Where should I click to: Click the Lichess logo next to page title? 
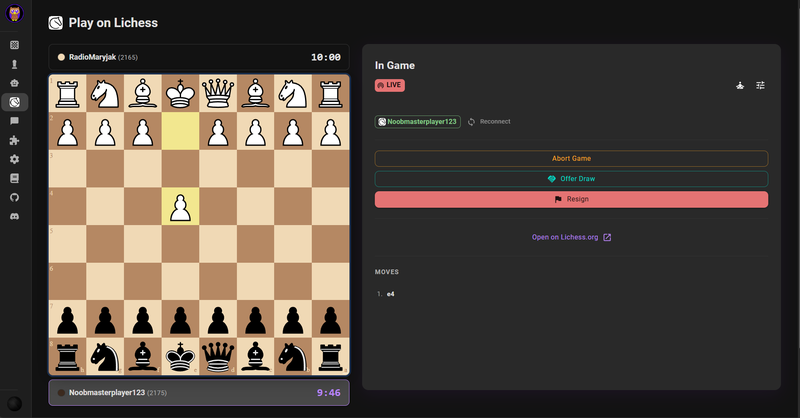(x=56, y=23)
